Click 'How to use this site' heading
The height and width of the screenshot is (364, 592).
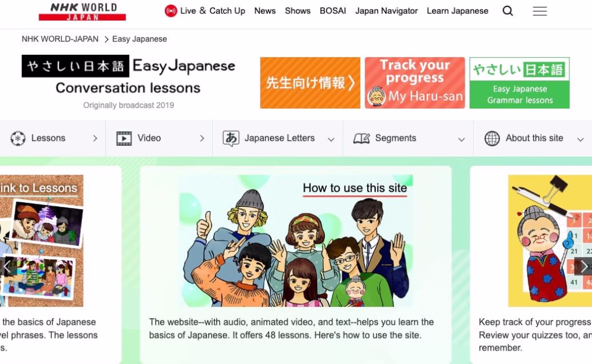[x=354, y=188]
